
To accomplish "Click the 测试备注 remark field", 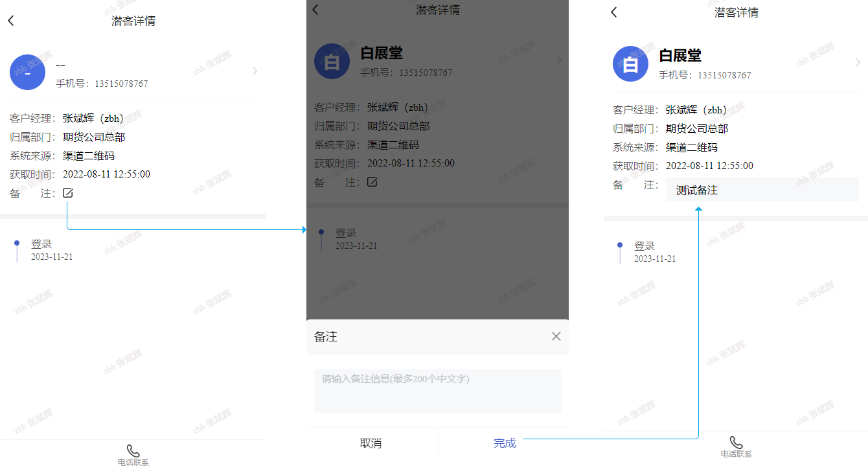I will pyautogui.click(x=762, y=190).
